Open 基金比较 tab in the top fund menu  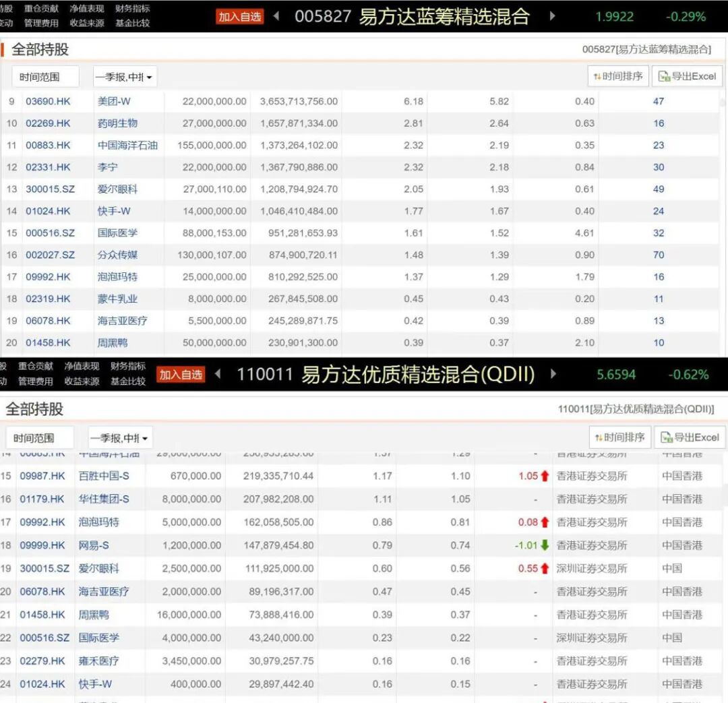pyautogui.click(x=133, y=23)
